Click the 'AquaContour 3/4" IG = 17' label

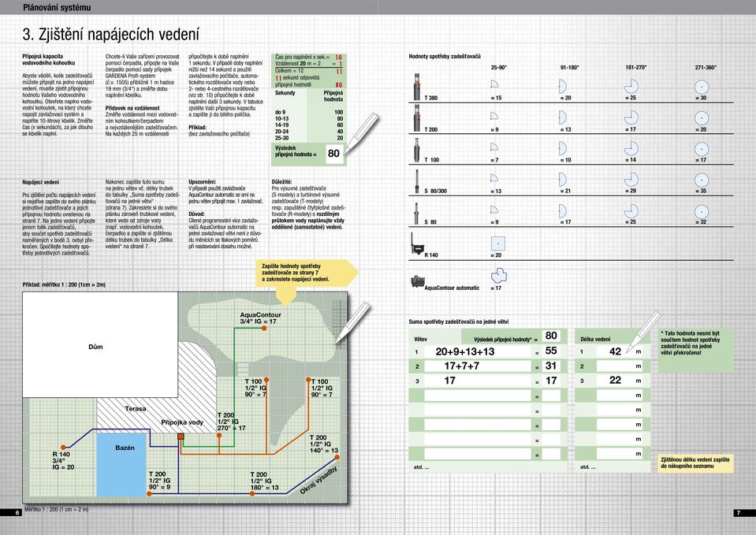coord(260,318)
